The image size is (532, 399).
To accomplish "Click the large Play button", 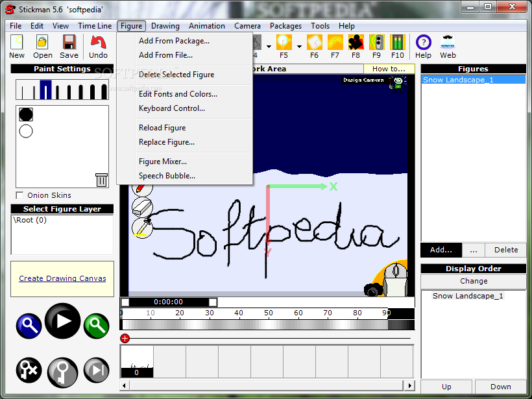I will (x=62, y=321).
